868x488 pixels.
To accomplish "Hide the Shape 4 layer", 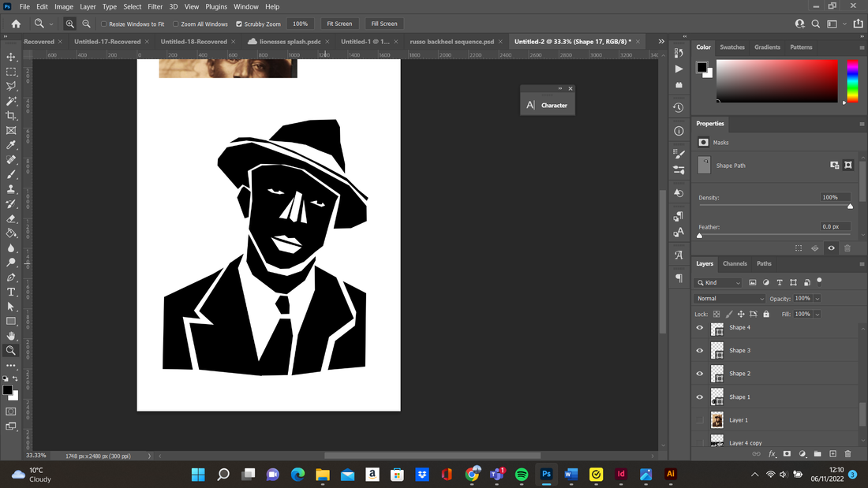I will tap(700, 327).
